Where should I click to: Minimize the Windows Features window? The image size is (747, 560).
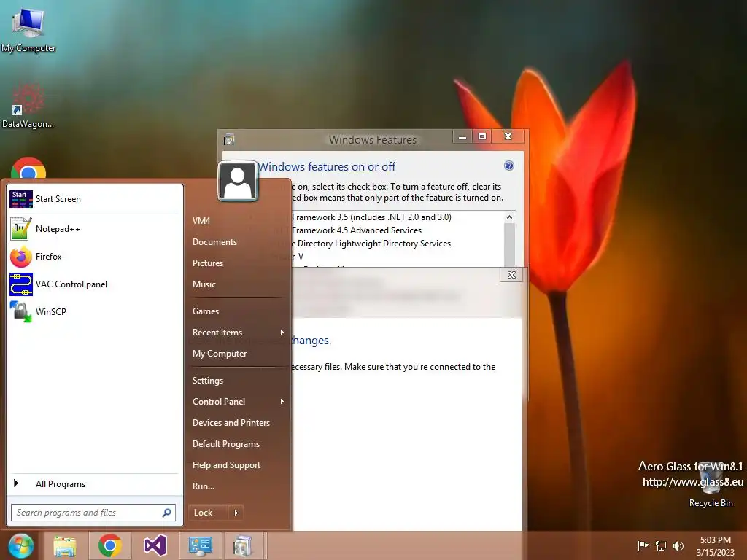pyautogui.click(x=462, y=137)
